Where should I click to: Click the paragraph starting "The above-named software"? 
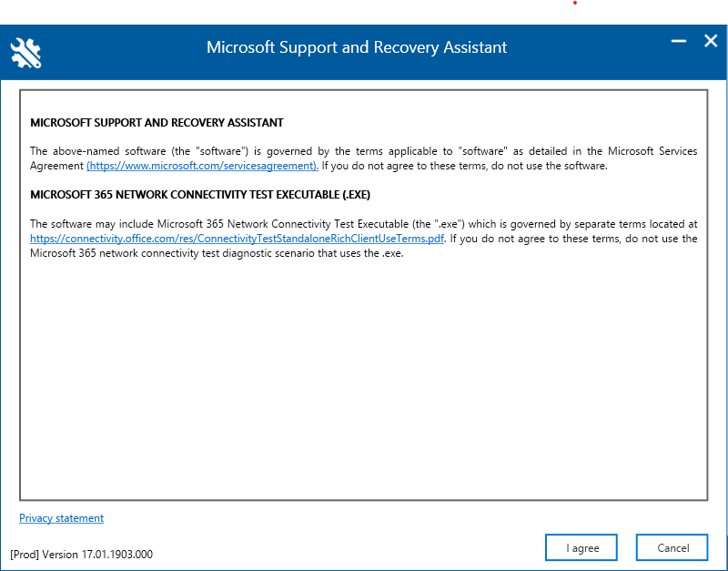point(363,158)
